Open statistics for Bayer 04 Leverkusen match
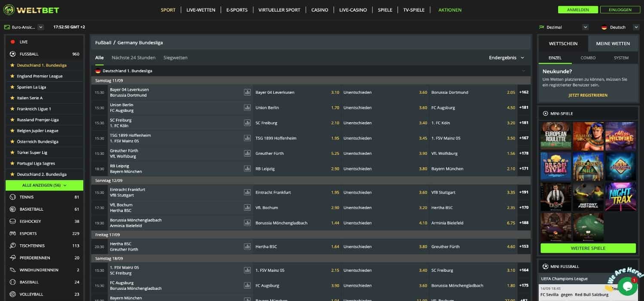644x301 pixels. click(247, 92)
